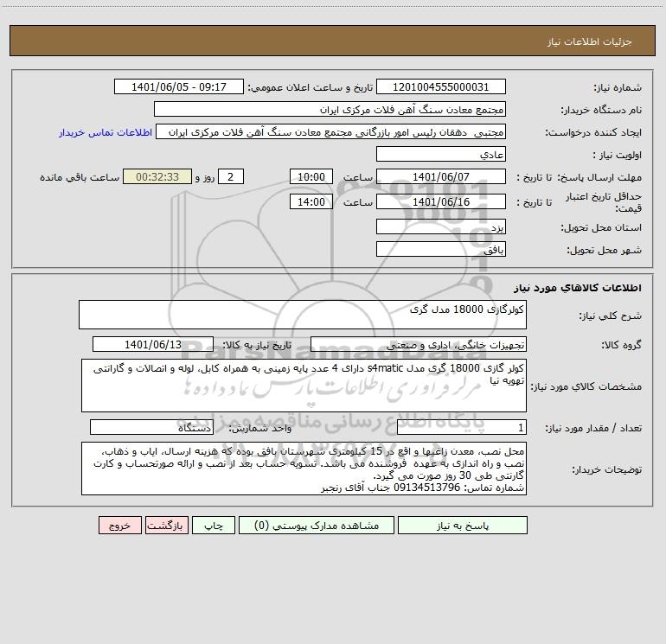Click the delivery province field یزد
The image size is (666, 644).
pos(441,227)
